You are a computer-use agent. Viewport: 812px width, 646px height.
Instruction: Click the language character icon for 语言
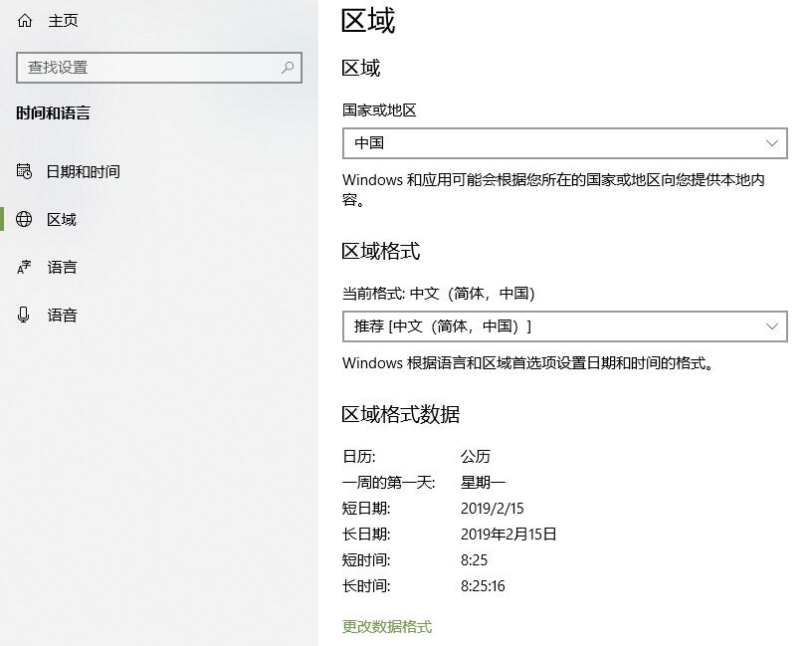pos(24,267)
